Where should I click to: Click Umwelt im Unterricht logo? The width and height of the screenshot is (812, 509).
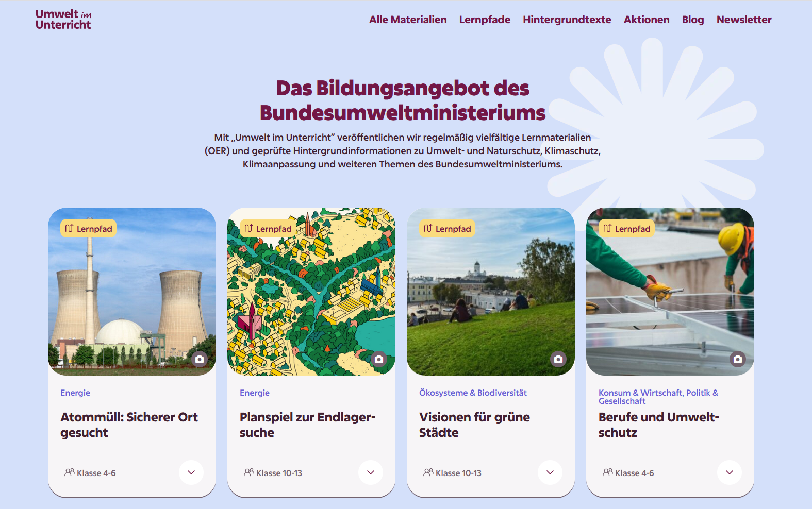(63, 20)
